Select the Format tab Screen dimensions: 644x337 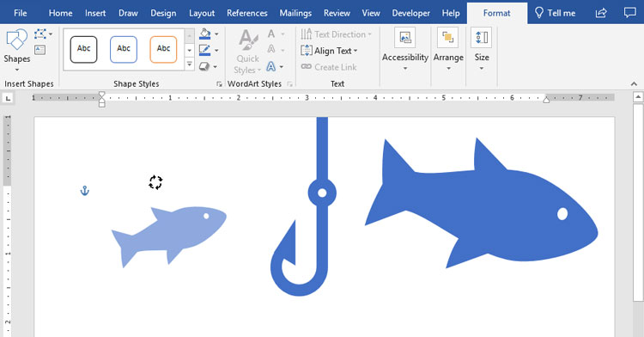[x=496, y=13]
